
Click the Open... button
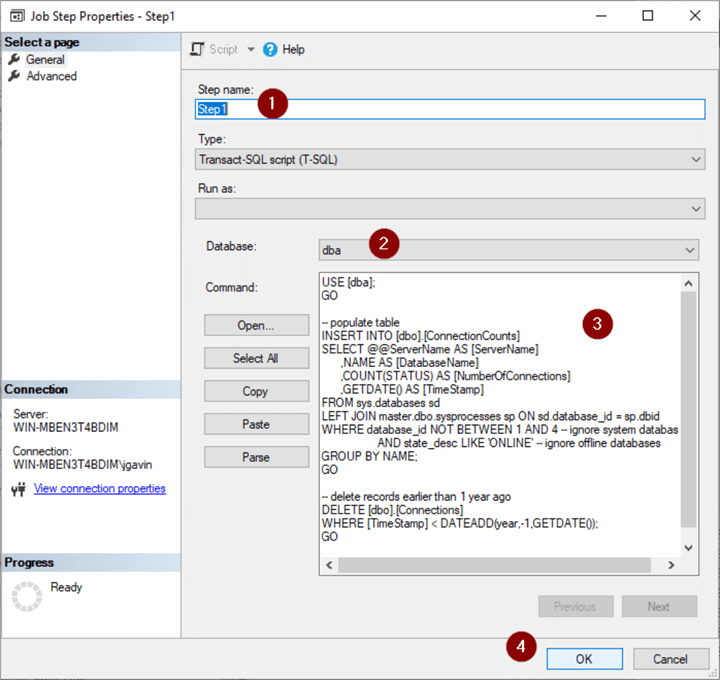point(256,326)
